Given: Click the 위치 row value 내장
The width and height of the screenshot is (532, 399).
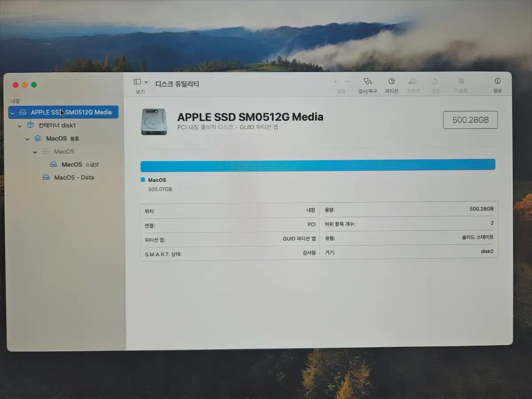Looking at the screenshot, I should (x=311, y=211).
